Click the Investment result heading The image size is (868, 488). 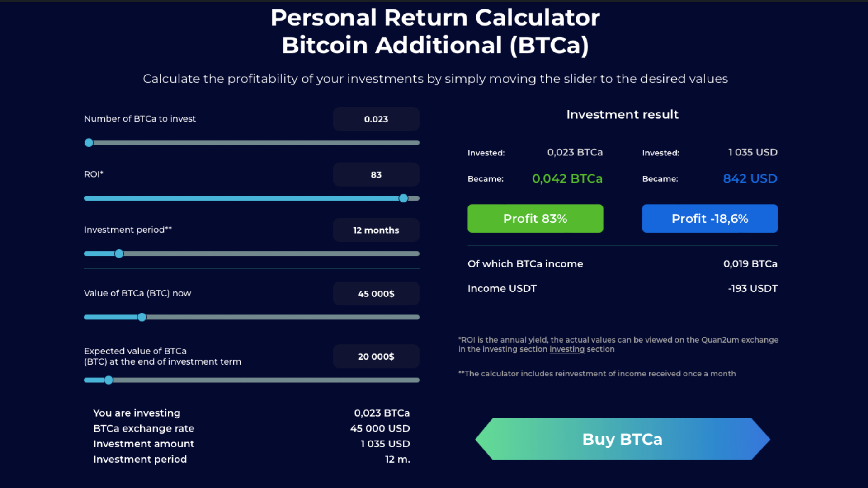point(622,115)
